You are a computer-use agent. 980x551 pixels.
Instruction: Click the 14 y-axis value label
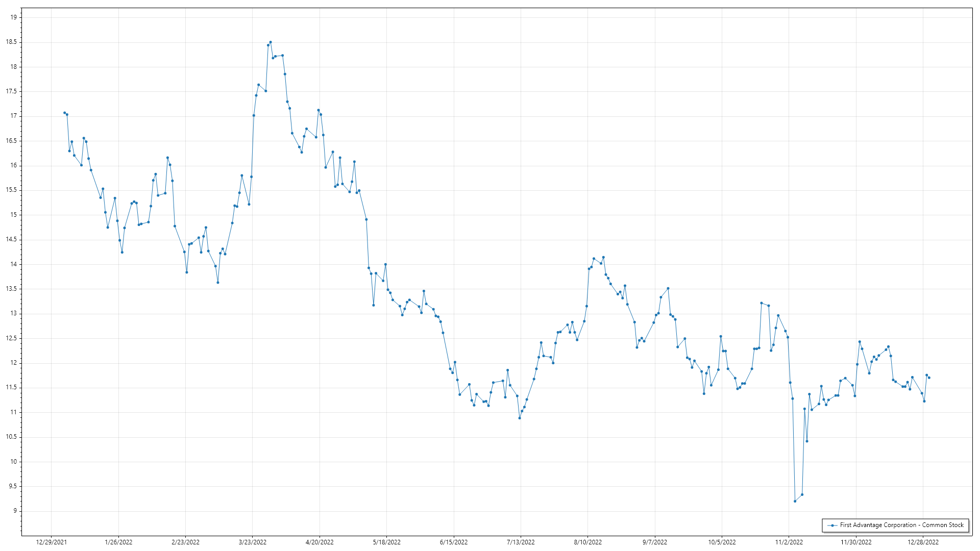point(14,264)
